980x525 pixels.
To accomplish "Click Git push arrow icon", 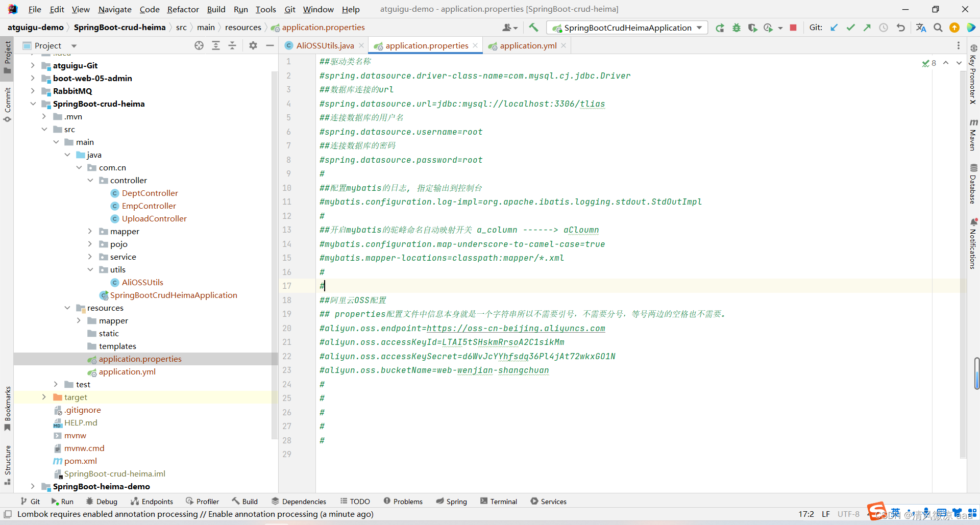I will tap(867, 28).
